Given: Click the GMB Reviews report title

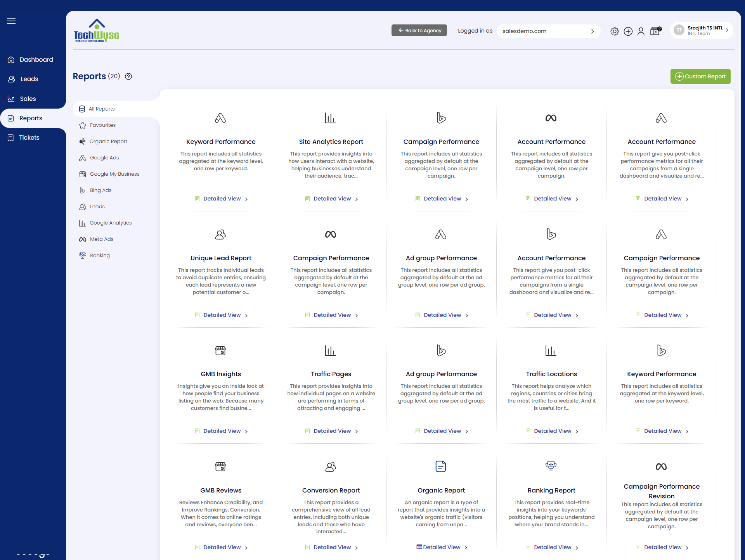Looking at the screenshot, I should pyautogui.click(x=221, y=491).
